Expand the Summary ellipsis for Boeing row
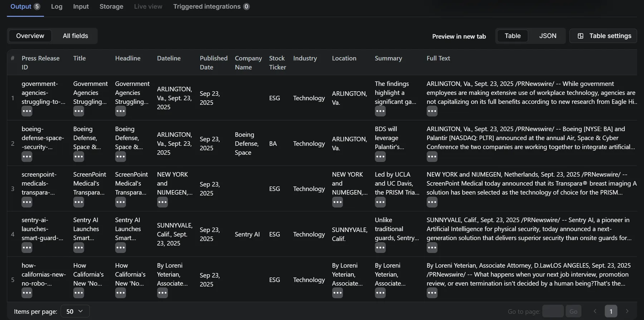Screen dimensions: 644x320 pos(380,157)
